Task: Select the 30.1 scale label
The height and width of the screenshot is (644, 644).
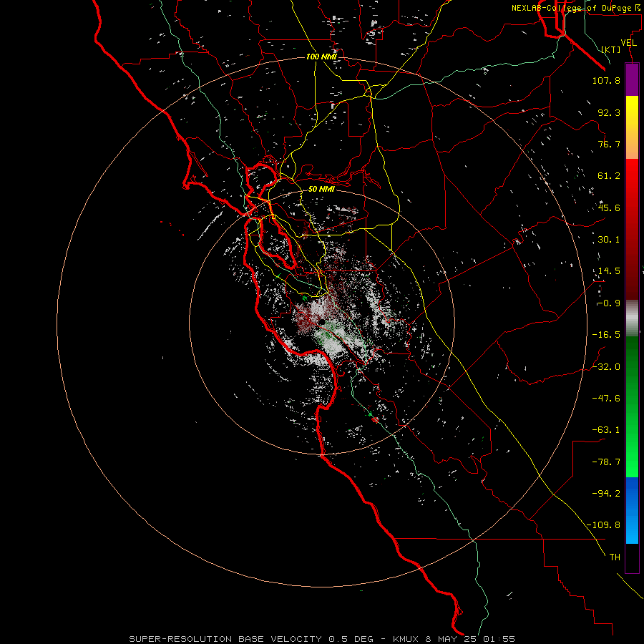Action: coord(609,240)
